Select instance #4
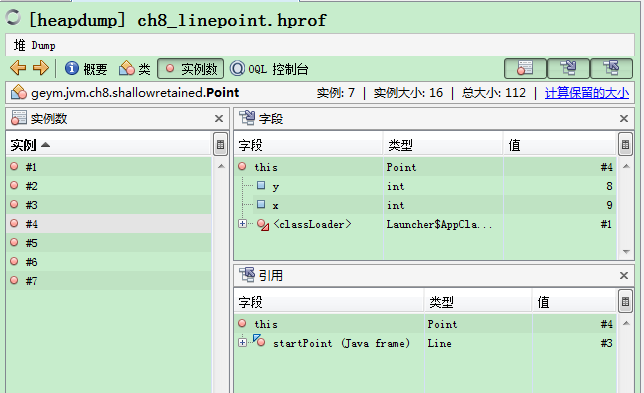Image resolution: width=644 pixels, height=393 pixels. click(109, 224)
